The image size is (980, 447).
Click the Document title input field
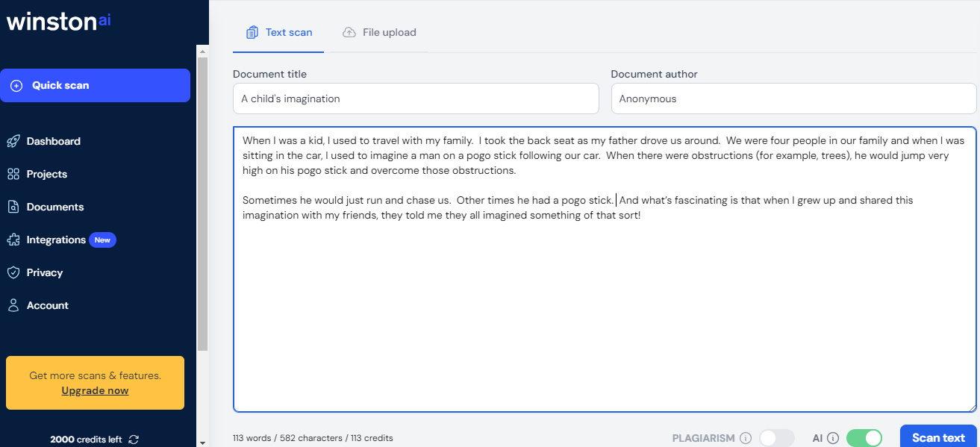pos(416,99)
